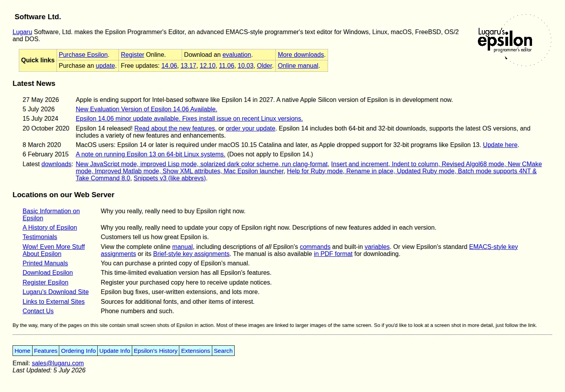Click Read about the new features link
The image size is (565, 392).
click(175, 129)
